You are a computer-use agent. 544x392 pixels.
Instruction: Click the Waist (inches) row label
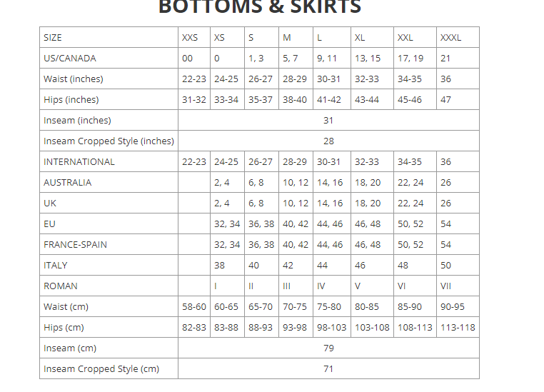click(74, 79)
